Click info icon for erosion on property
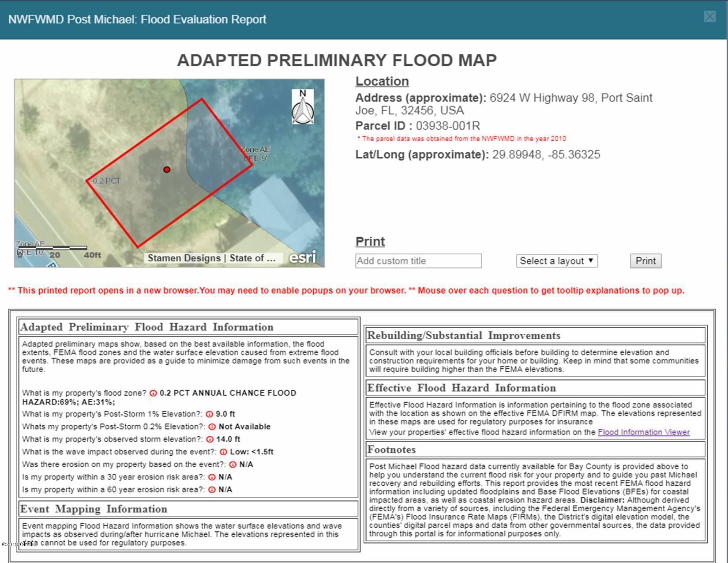 point(233,465)
